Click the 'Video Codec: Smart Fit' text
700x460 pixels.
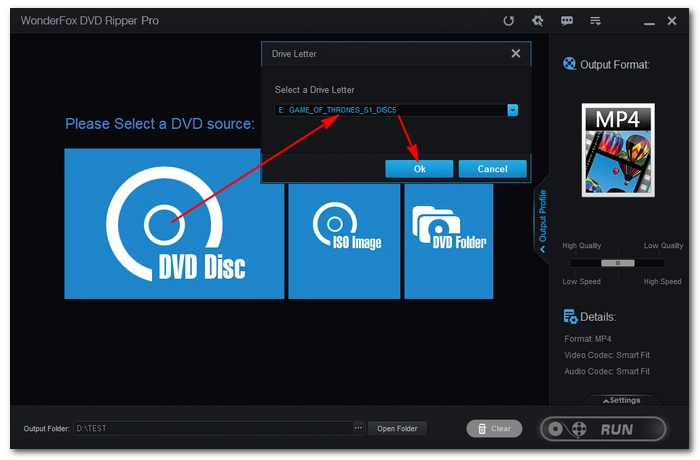click(x=607, y=355)
